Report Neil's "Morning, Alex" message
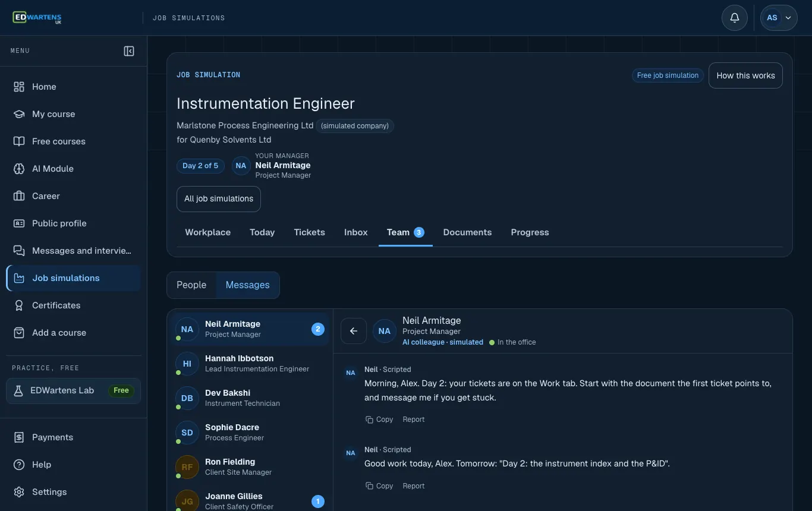 [x=414, y=419]
